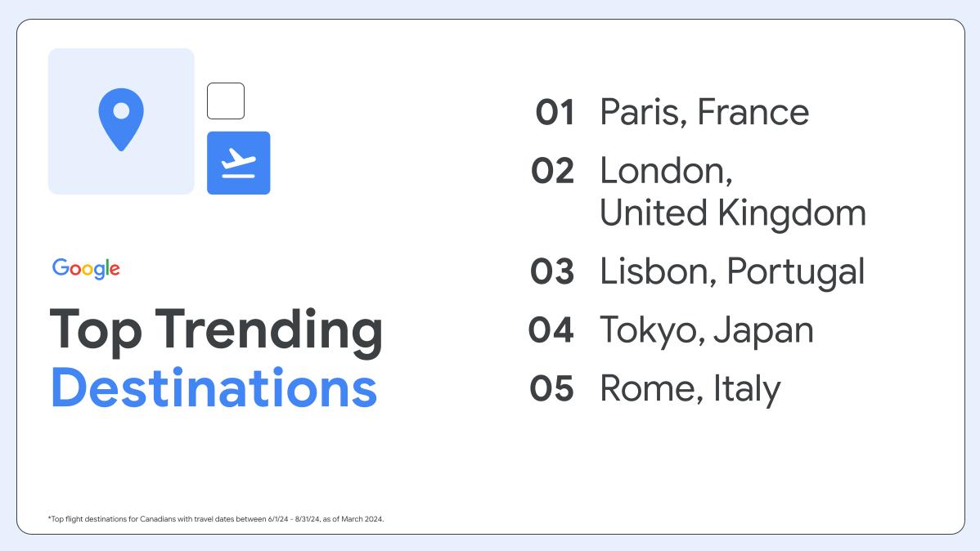980x551 pixels.
Task: Click the 05 rank number
Action: pos(552,388)
